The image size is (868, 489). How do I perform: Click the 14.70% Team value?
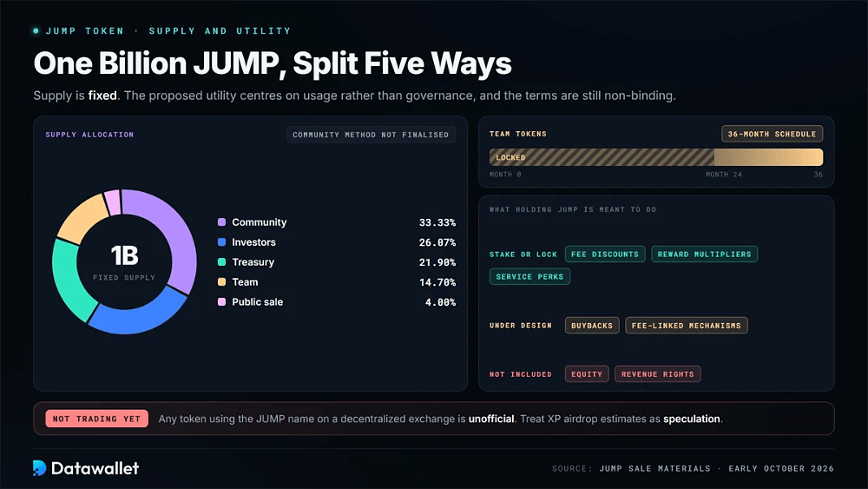(x=437, y=282)
